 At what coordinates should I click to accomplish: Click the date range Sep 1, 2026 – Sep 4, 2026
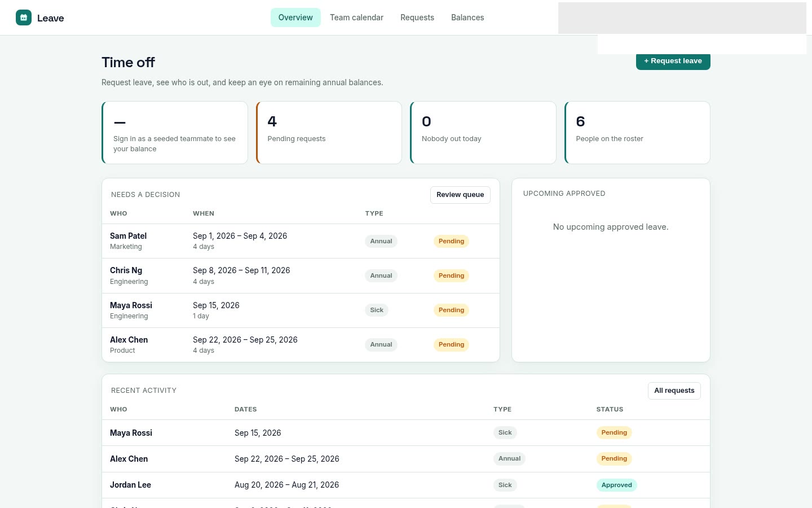coord(240,236)
